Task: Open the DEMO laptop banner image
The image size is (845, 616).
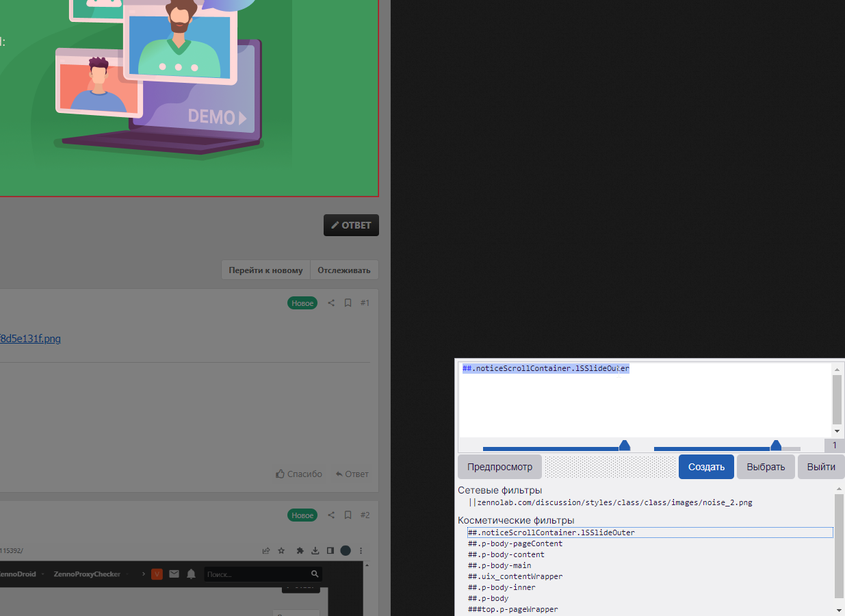Action: (189, 98)
